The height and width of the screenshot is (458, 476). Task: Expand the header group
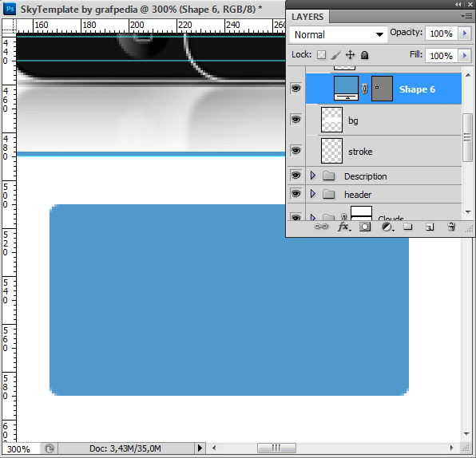[x=313, y=194]
